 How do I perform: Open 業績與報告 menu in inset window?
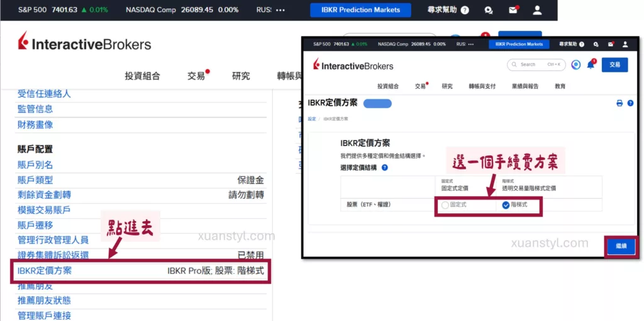point(525,86)
